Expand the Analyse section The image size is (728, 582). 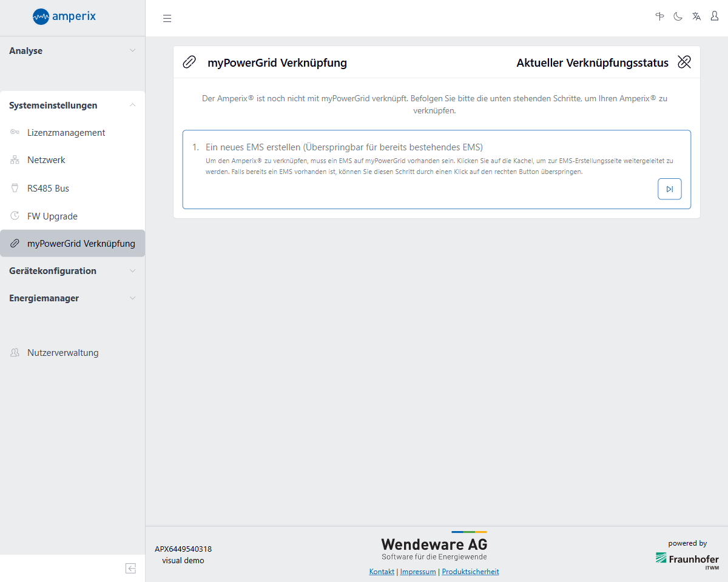72,51
